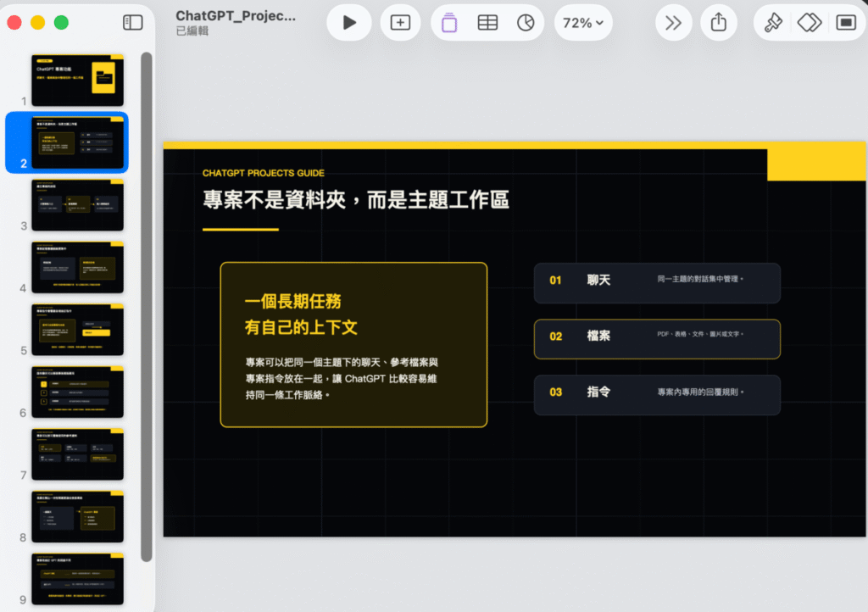Click the slide navigator scrollbar

click(146, 307)
